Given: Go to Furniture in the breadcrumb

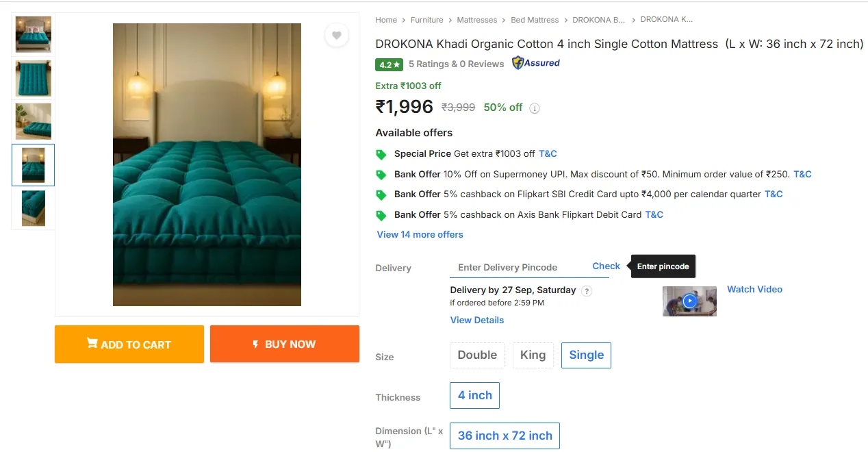Looking at the screenshot, I should coord(426,20).
